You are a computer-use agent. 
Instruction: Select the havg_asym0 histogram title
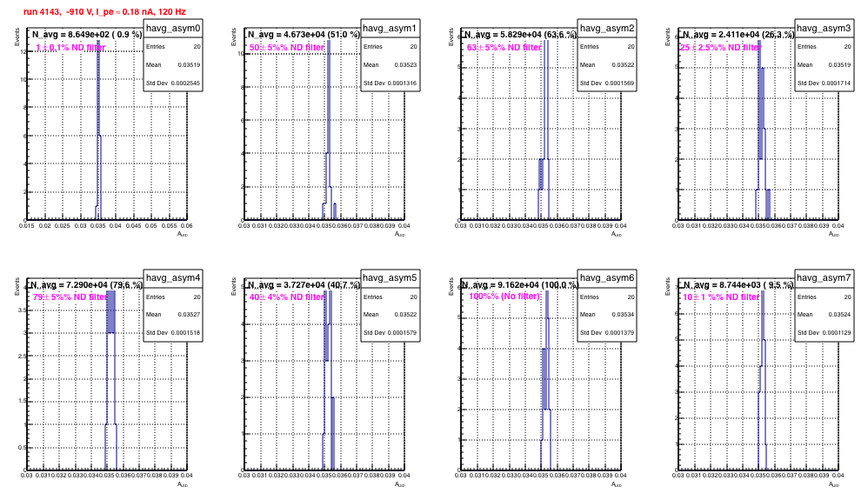pos(173,28)
